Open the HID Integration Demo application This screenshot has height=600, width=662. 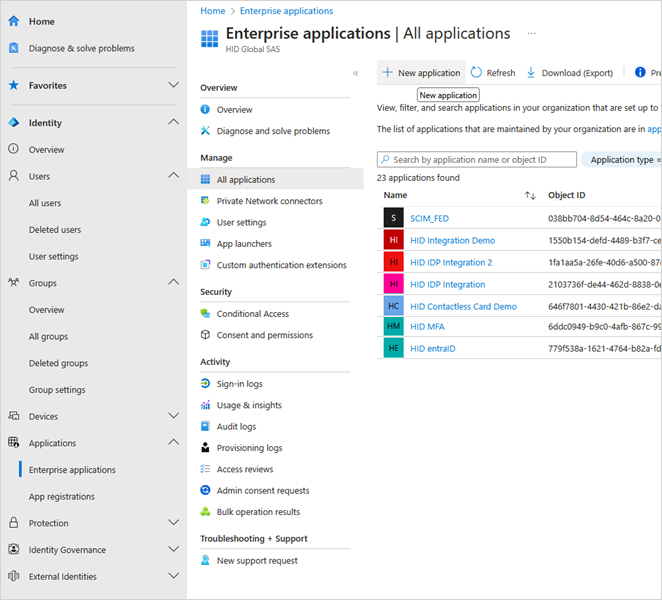click(x=453, y=240)
